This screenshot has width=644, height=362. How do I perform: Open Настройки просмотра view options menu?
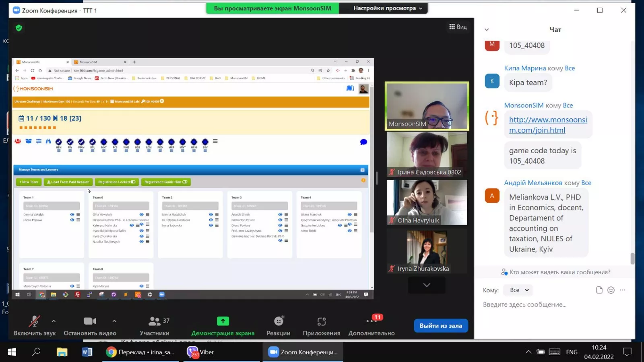[387, 8]
